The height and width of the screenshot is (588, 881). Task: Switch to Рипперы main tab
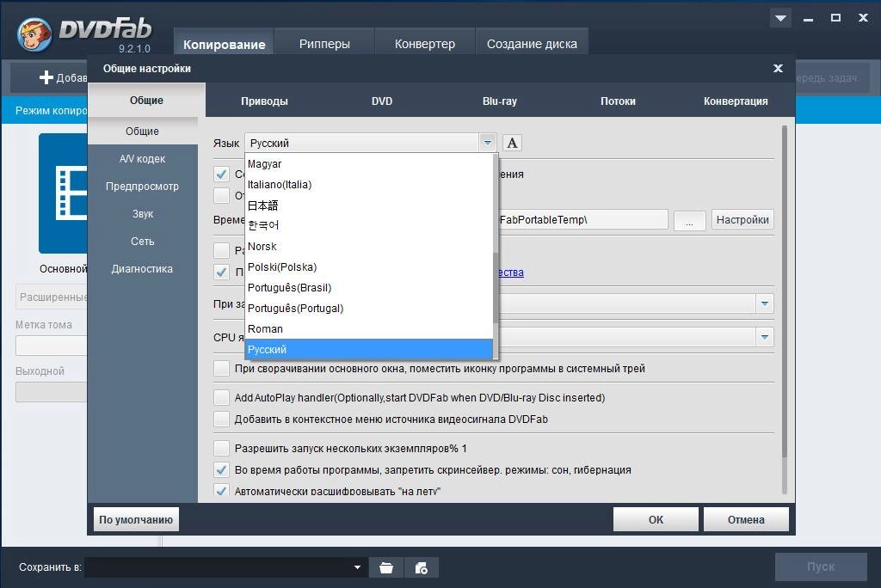324,43
